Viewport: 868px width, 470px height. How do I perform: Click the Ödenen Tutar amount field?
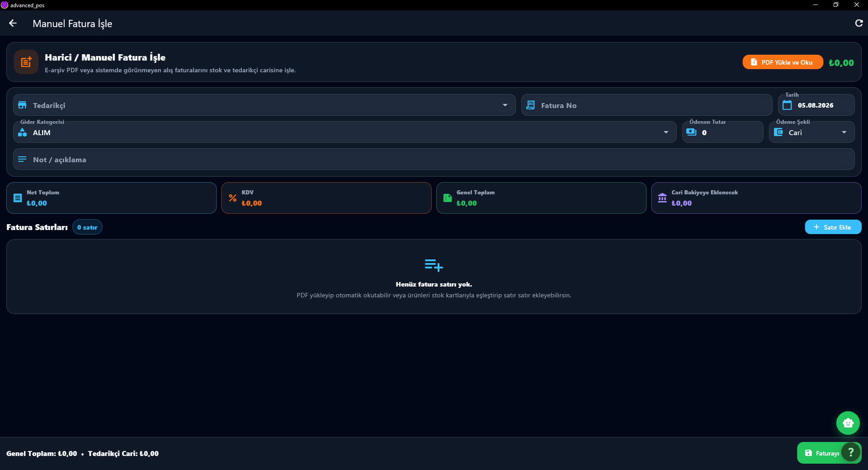[722, 132]
